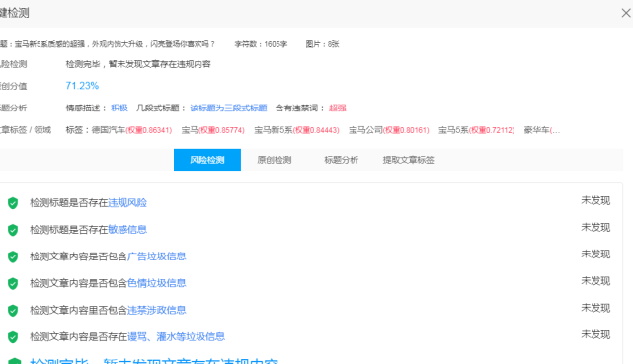The height and width of the screenshot is (364, 633).
Task: Click green shield icon beside 谩骂、灌水 row
Action: coord(13,337)
